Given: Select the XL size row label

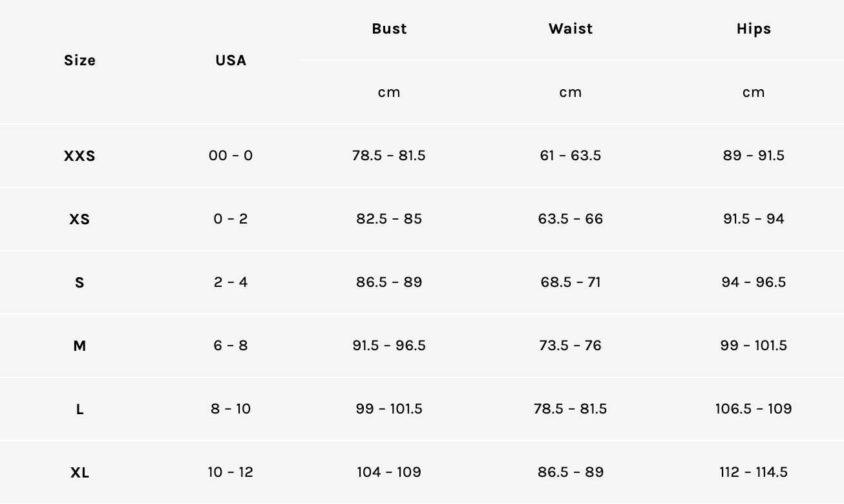Looking at the screenshot, I should [79, 473].
